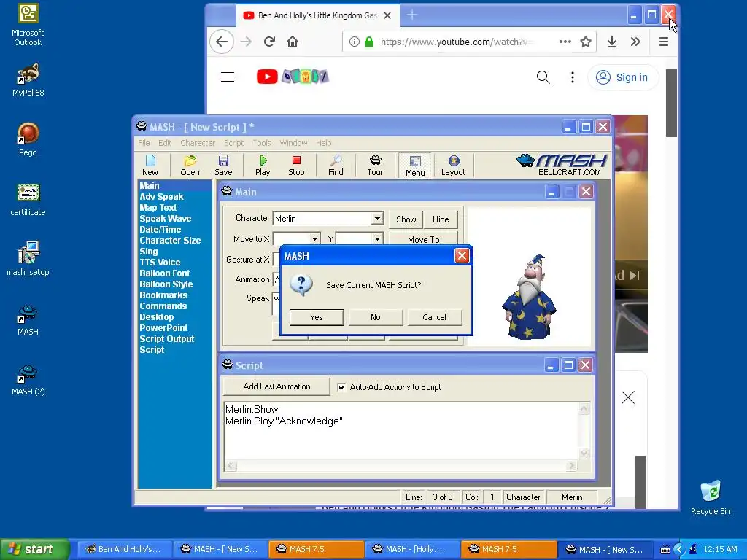This screenshot has height=560, width=747.
Task: Click the browser back arrow button
Action: [222, 42]
